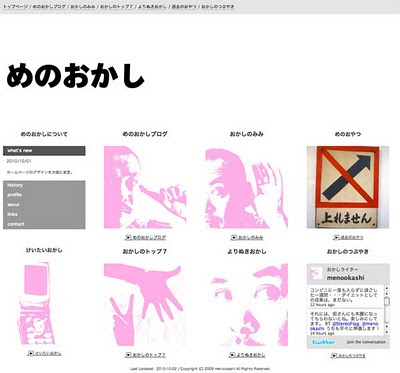Click the arrow icon beside よりぬきおかし link under the image
The height and width of the screenshot is (373, 400).
coord(232,355)
